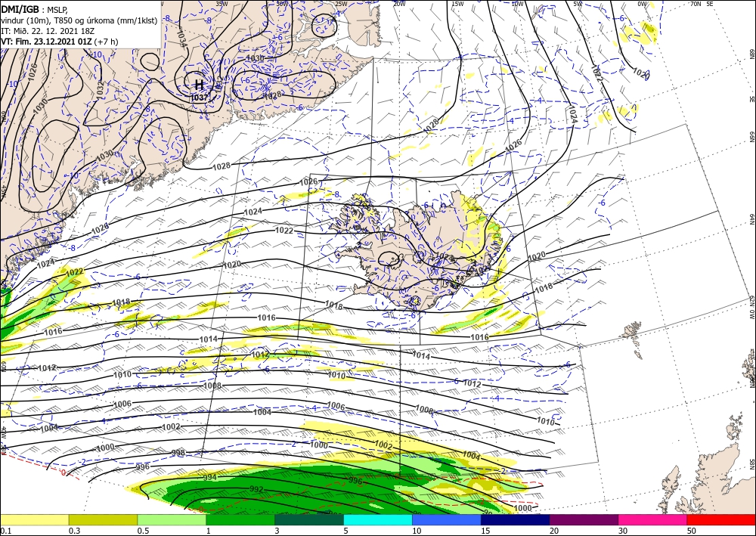This screenshot has height=536, width=756.
Task: Click the legend value '15'
Action: (x=485, y=531)
